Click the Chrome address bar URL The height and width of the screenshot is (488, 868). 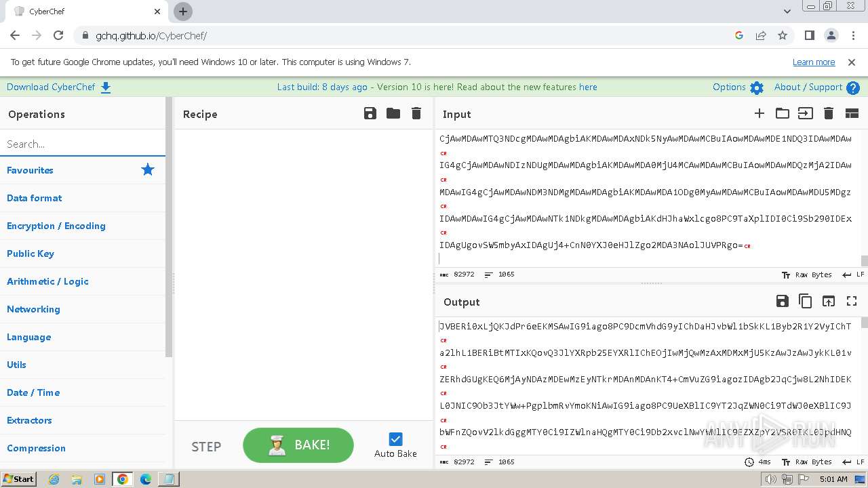tap(151, 35)
